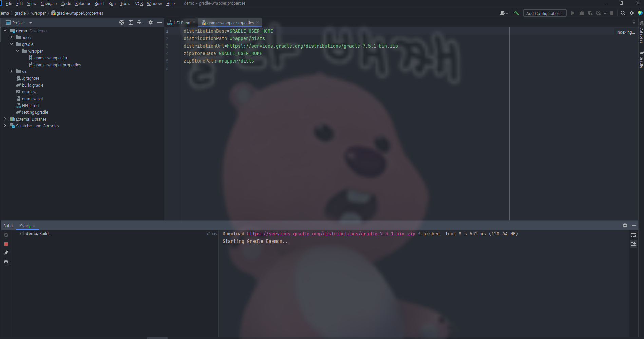
Task: Click Run with Coverage icon
Action: coord(590,13)
